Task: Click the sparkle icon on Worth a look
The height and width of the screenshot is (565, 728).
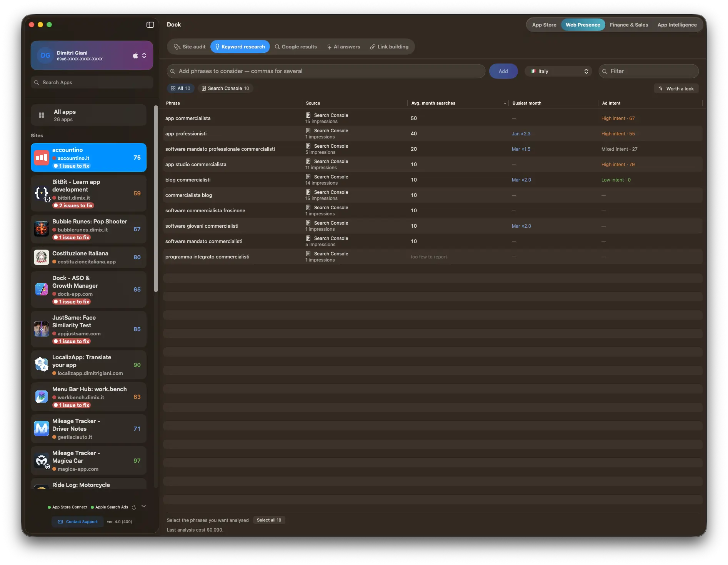Action: (x=661, y=88)
